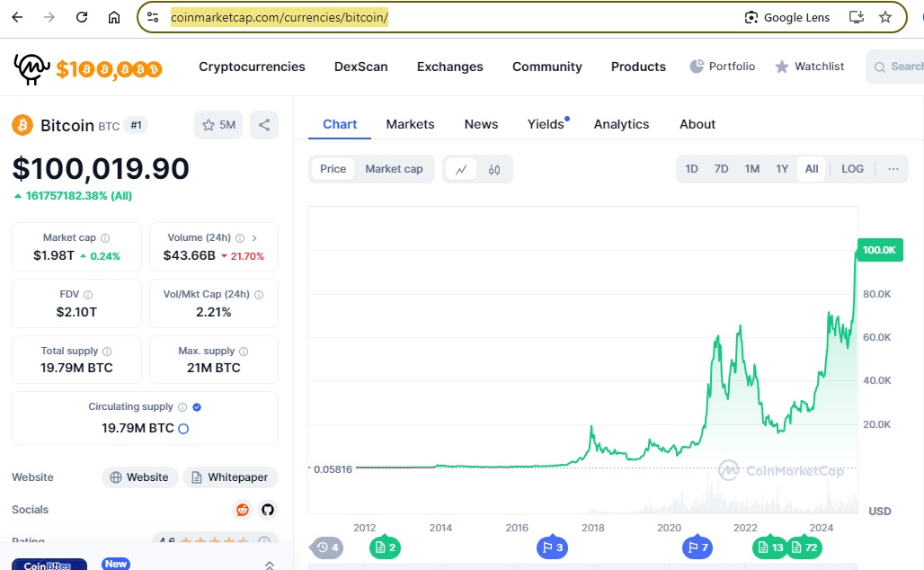Open the Community menu

(546, 67)
